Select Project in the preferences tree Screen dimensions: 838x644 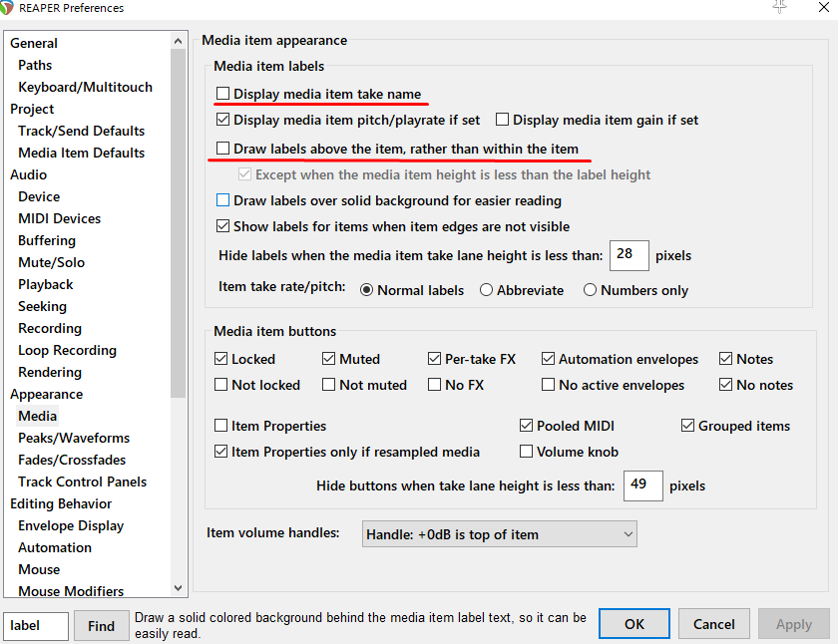(x=32, y=109)
